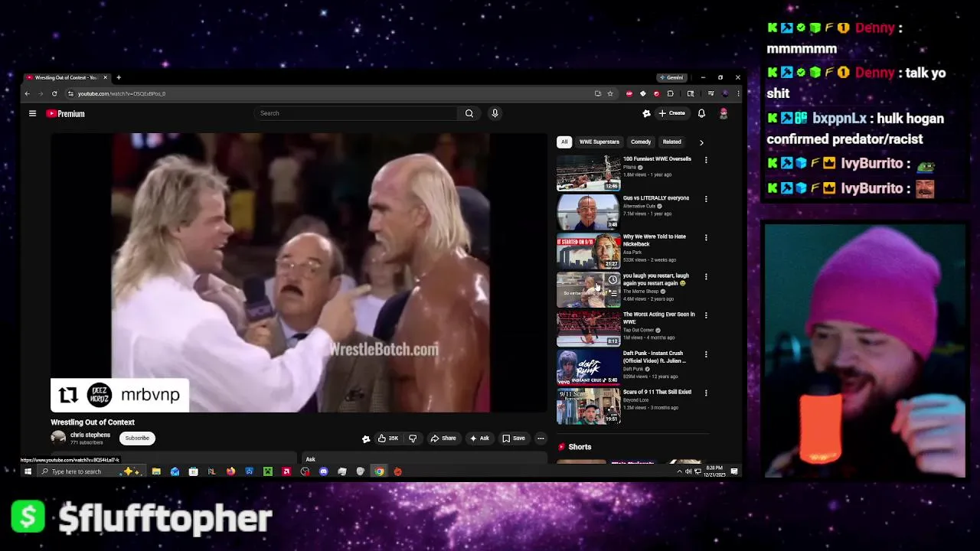The height and width of the screenshot is (551, 980).
Task: Click the Chrome taskbar icon
Action: [x=379, y=471]
